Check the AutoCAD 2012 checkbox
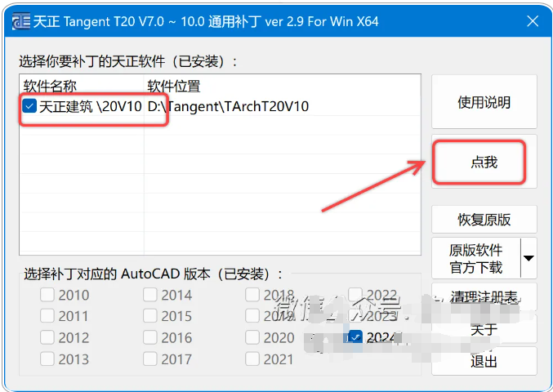 pos(47,337)
